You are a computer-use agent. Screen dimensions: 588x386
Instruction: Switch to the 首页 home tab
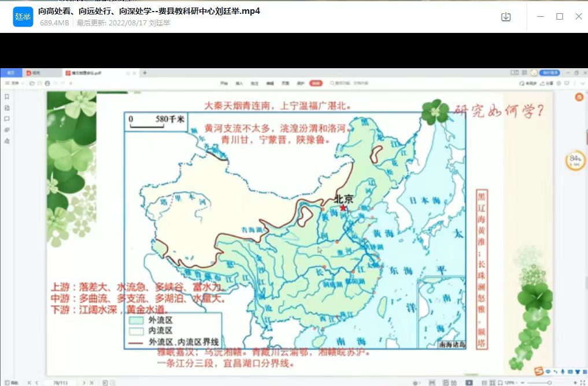pos(11,73)
